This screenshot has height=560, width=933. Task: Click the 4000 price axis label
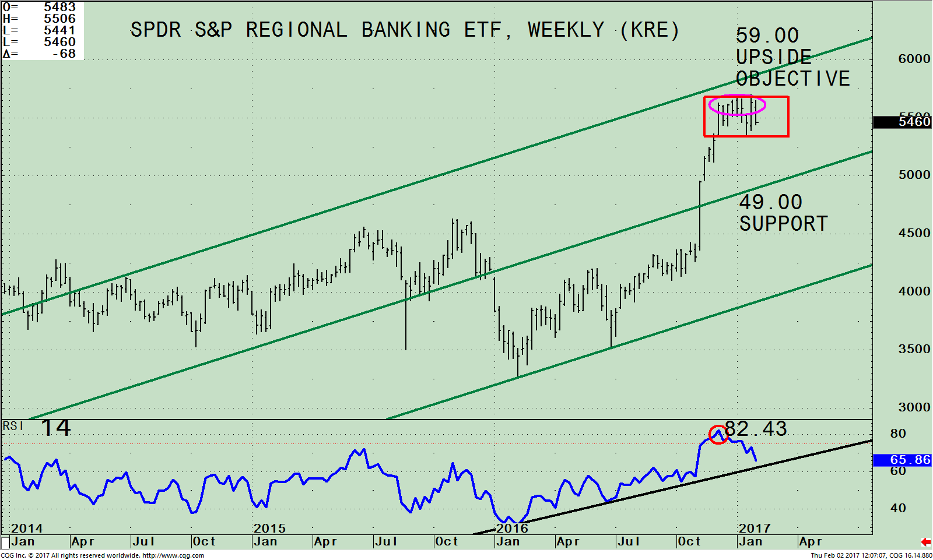pos(914,291)
